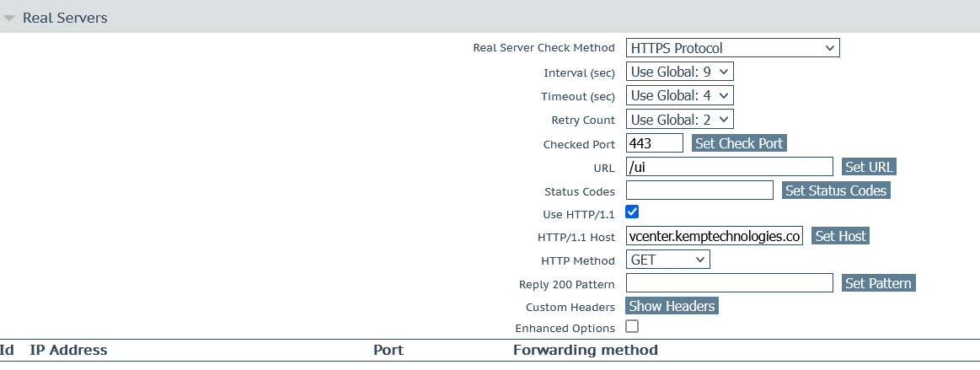The image size is (980, 370).
Task: Click the Set Status Codes button
Action: (x=836, y=190)
